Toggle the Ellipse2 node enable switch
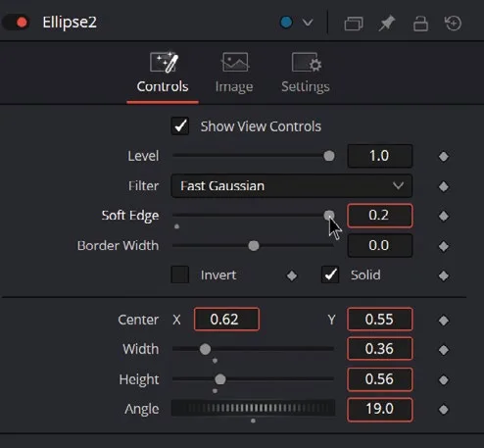Screen dimensions: 484x448 (17, 23)
